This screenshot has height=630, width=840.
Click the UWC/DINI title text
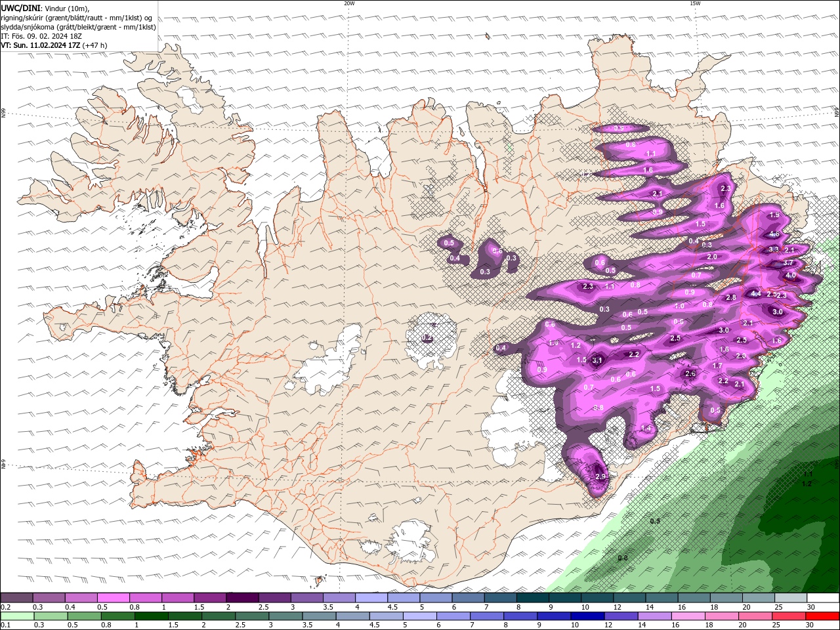(21, 8)
